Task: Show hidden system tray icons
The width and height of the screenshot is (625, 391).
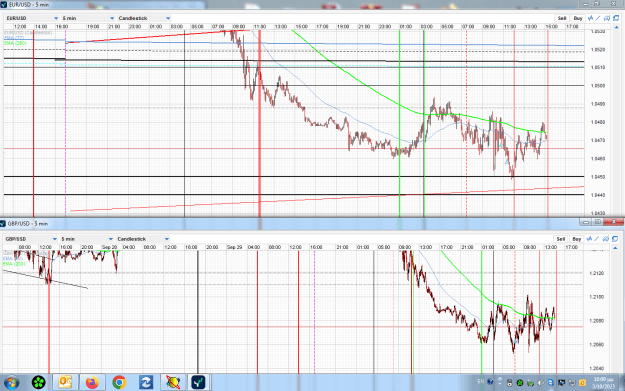Action: click(x=500, y=380)
